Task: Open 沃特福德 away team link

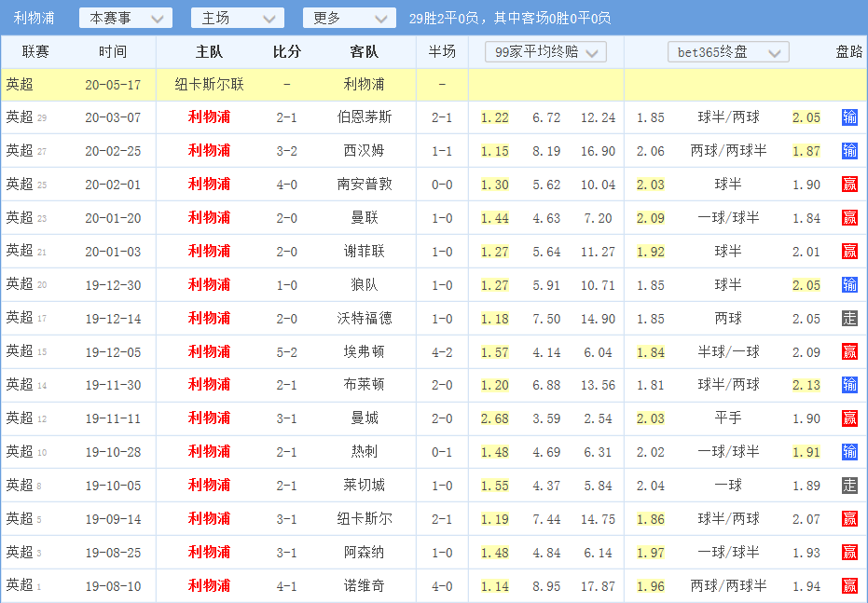Action: click(x=365, y=318)
